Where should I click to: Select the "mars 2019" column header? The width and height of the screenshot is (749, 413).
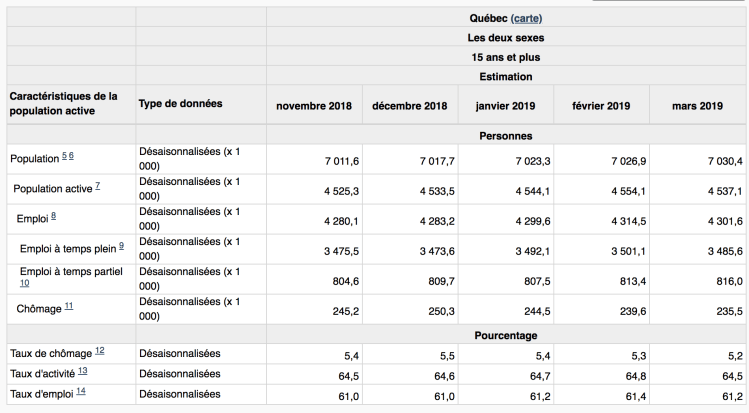click(x=697, y=105)
